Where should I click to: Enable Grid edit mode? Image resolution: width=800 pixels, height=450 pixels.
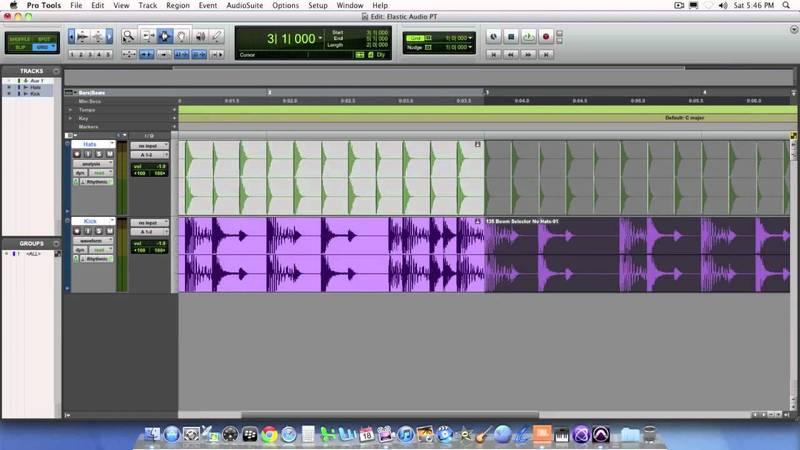43,47
